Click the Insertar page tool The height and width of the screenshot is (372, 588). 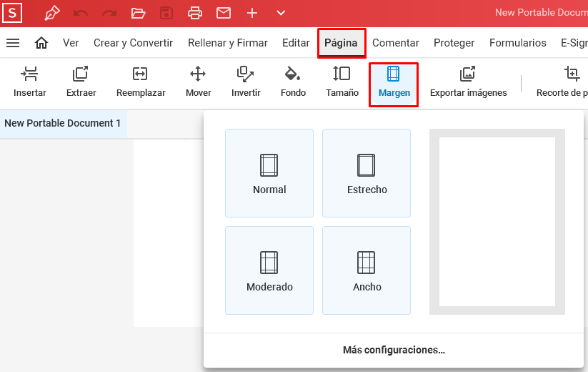29,82
